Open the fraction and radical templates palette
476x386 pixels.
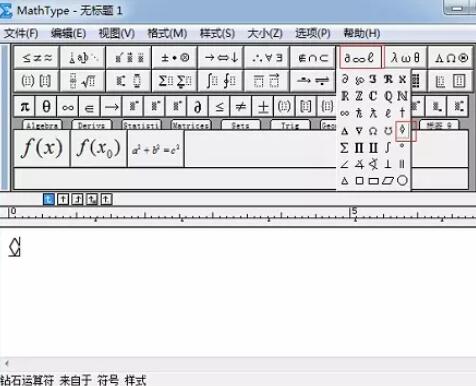tap(83, 81)
